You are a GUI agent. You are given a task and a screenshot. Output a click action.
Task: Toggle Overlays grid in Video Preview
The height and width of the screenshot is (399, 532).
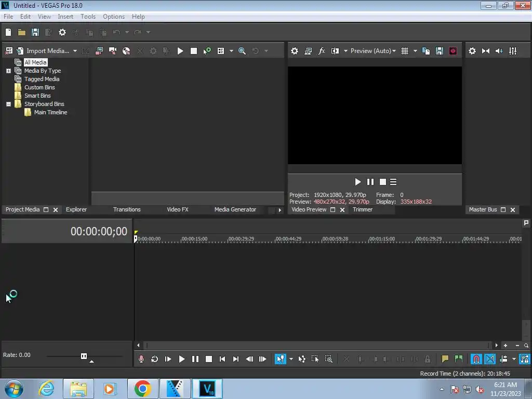[x=405, y=51]
